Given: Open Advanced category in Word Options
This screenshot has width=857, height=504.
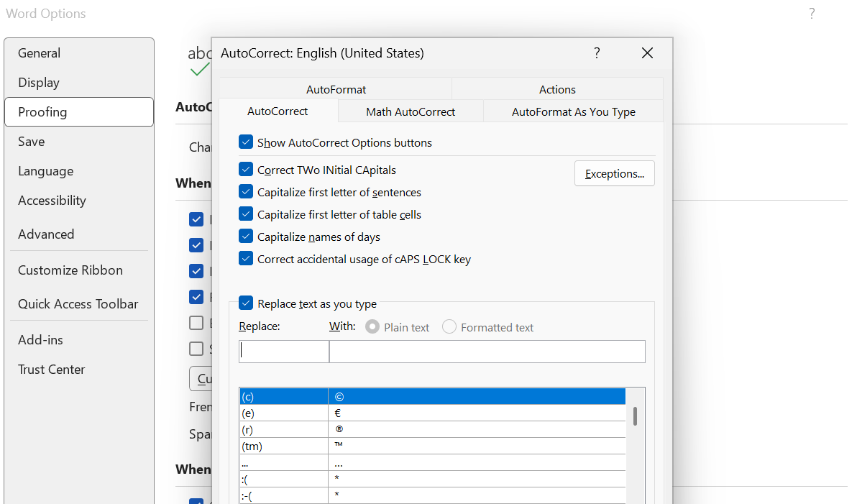Looking at the screenshot, I should (x=78, y=234).
